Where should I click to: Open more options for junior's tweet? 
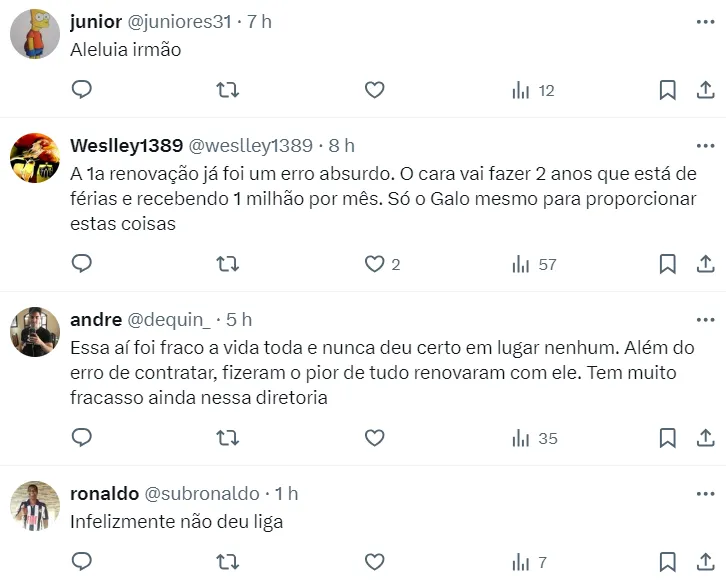tap(704, 22)
